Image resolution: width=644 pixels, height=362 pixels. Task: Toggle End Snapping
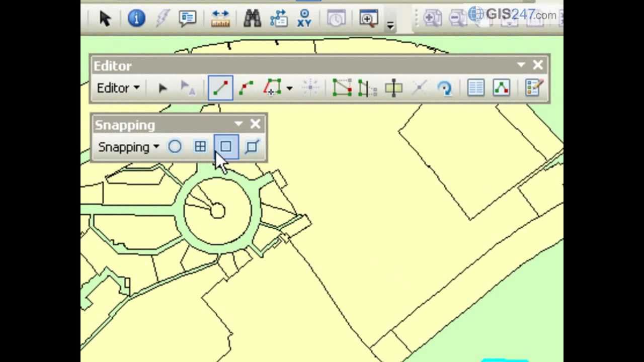(x=200, y=147)
